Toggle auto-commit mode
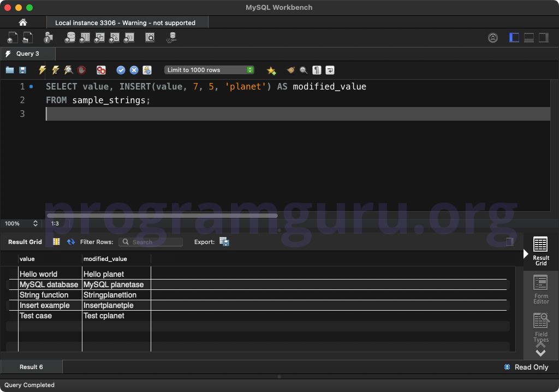 click(147, 70)
